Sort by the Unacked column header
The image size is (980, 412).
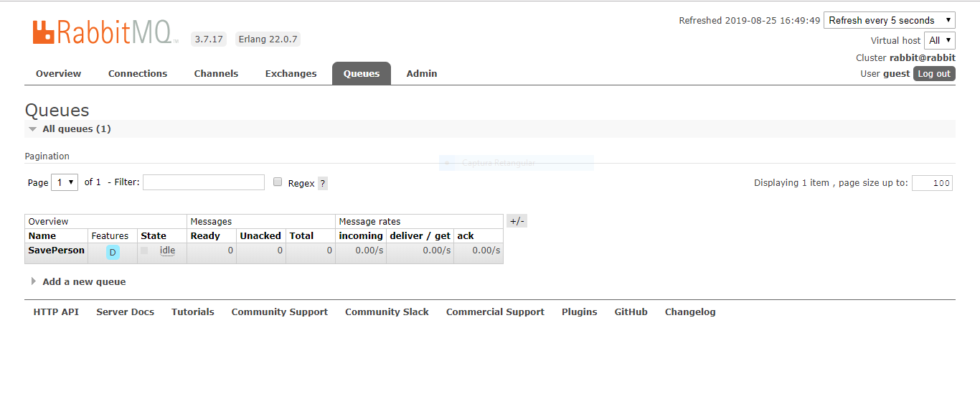(x=260, y=235)
